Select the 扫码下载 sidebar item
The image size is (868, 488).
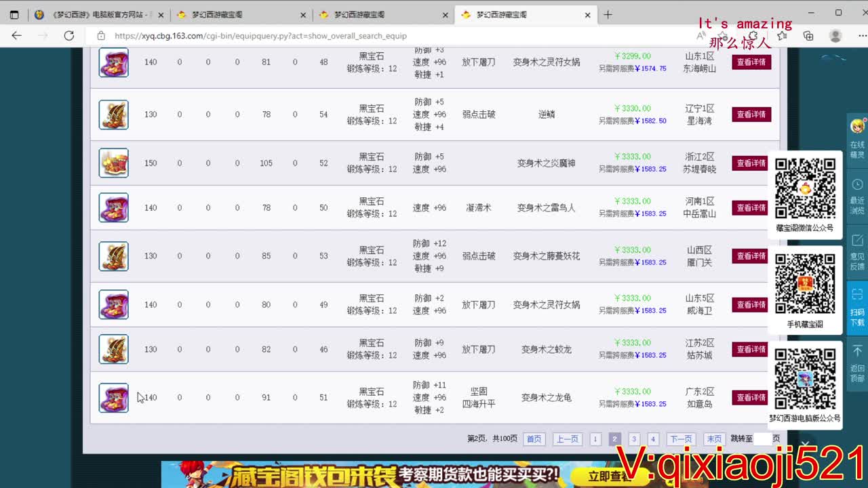[x=857, y=307]
